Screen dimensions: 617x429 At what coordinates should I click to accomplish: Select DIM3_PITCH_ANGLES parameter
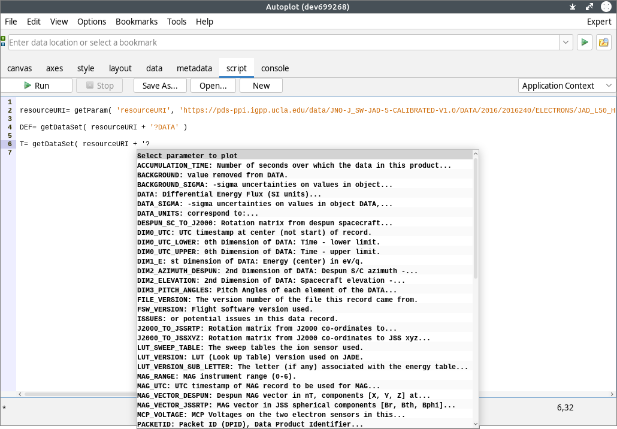305,290
